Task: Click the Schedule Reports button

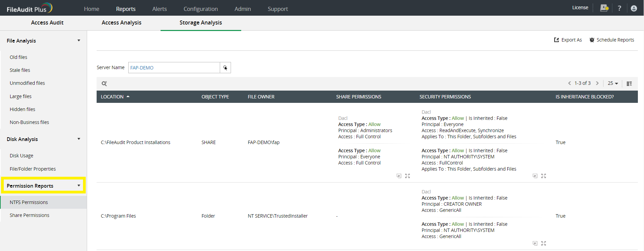Action: coord(611,40)
